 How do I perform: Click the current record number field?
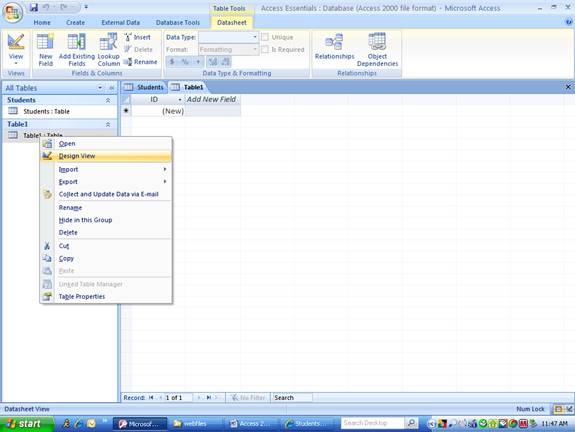tap(178, 398)
